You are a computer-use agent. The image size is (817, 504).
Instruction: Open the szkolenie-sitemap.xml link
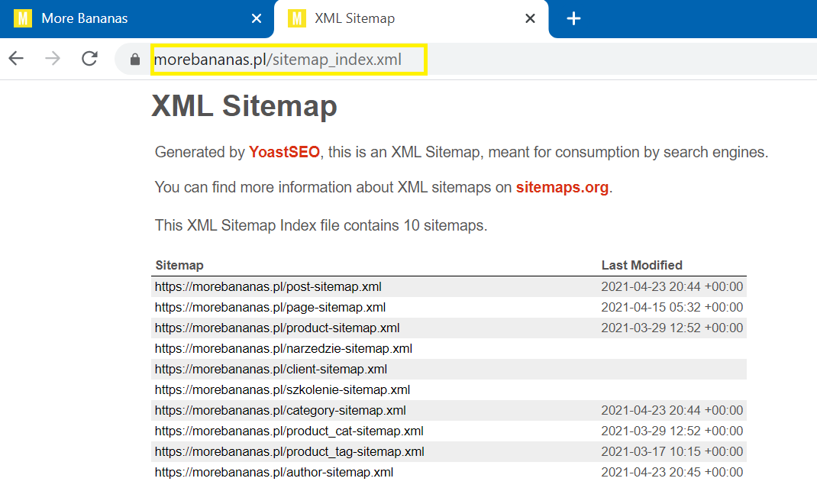pos(282,390)
